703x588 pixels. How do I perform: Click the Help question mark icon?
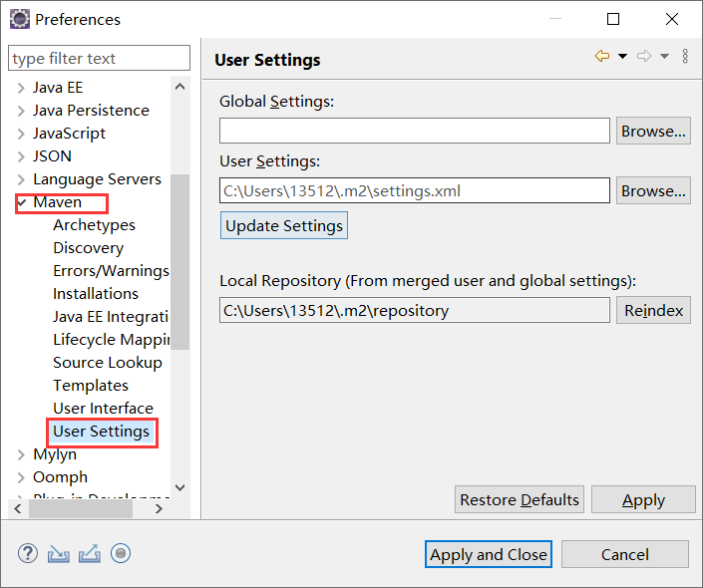click(28, 553)
